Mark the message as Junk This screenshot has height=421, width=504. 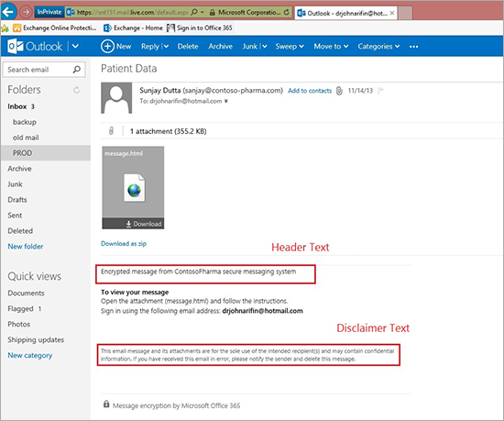pos(250,46)
